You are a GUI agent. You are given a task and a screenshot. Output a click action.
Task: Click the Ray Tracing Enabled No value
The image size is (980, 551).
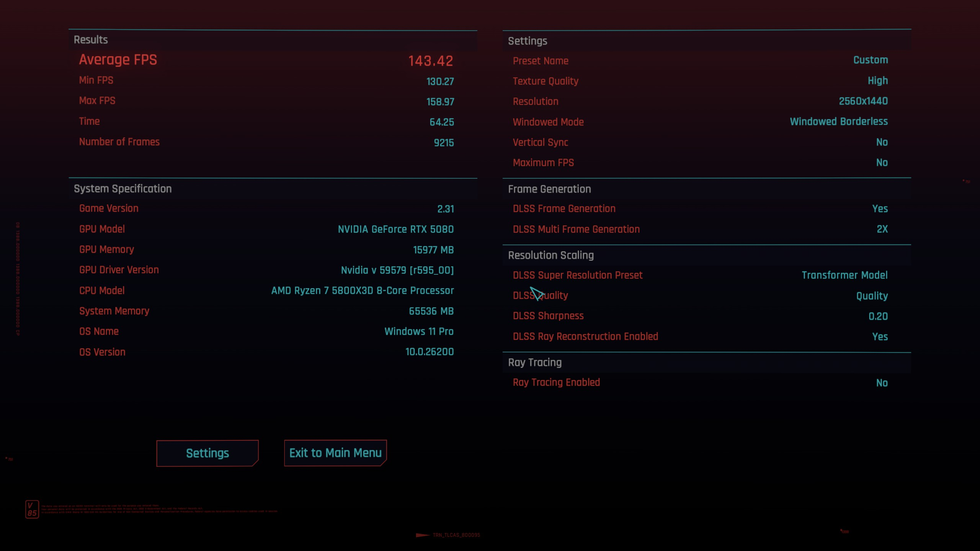(x=882, y=383)
